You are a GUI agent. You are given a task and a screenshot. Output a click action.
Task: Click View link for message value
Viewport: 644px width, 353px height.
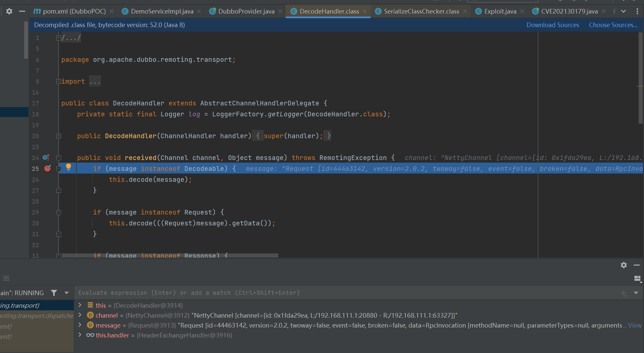point(635,325)
